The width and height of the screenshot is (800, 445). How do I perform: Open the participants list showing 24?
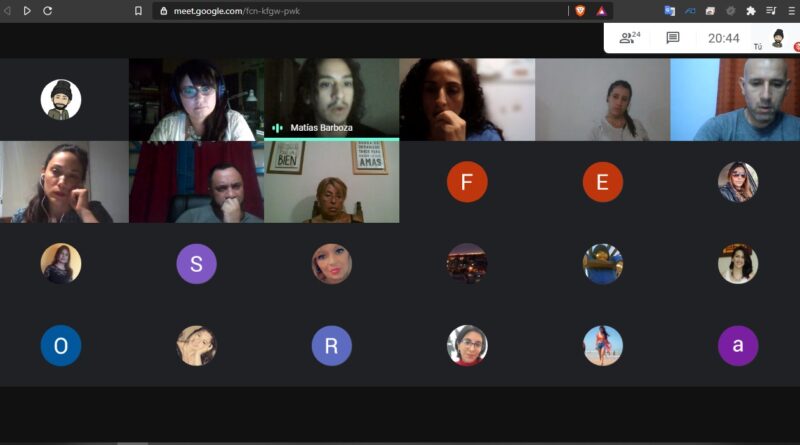click(x=629, y=38)
